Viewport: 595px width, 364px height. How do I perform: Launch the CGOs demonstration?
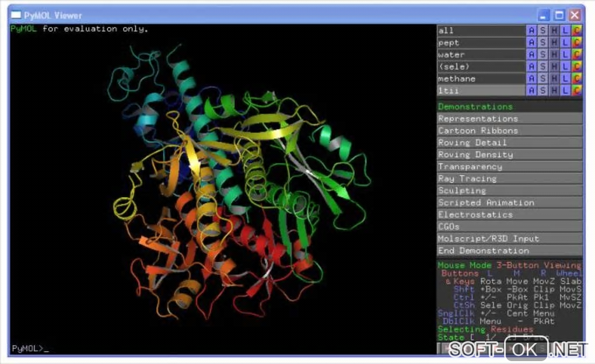point(510,226)
